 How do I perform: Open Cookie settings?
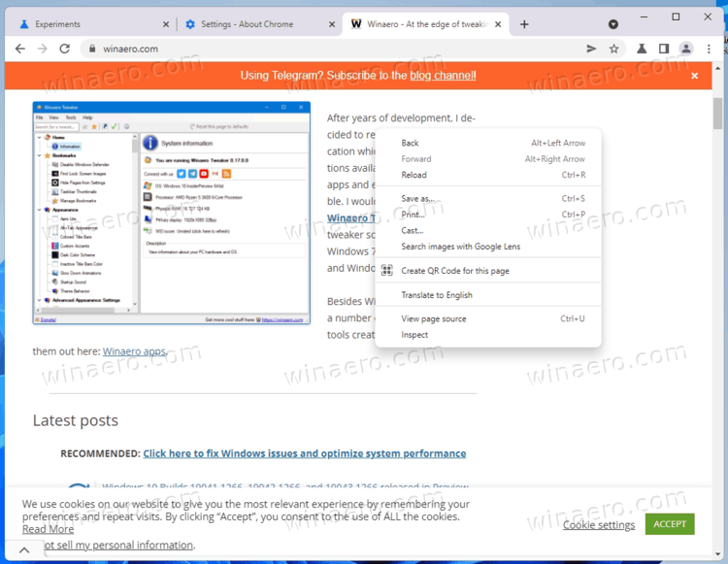pyautogui.click(x=599, y=525)
